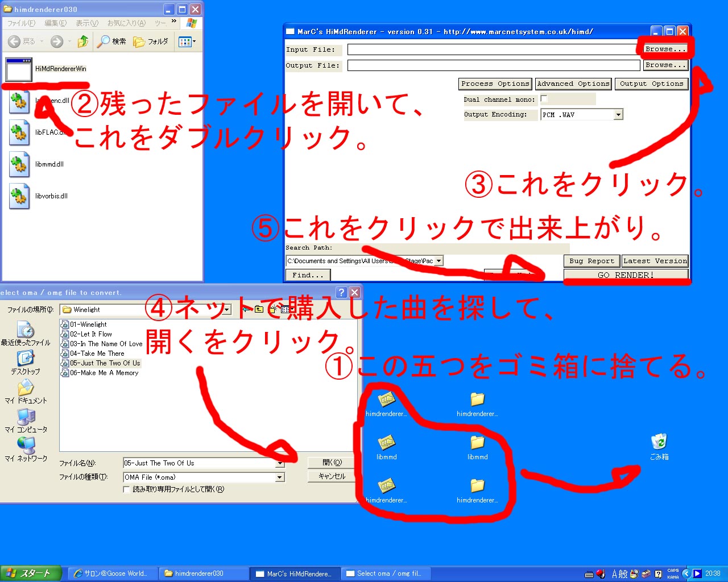Expand the ファイル名 combo box dropdown
Viewport: 728px width, 582px height.
[280, 463]
